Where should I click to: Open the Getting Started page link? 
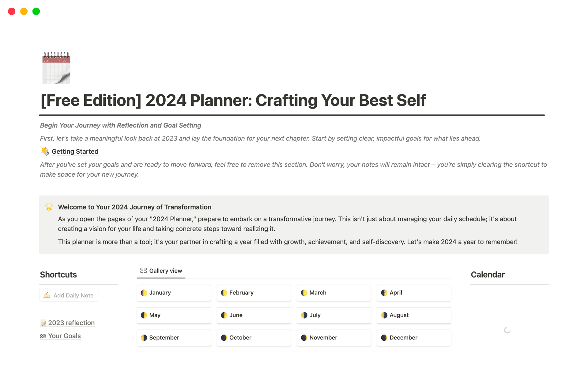75,151
